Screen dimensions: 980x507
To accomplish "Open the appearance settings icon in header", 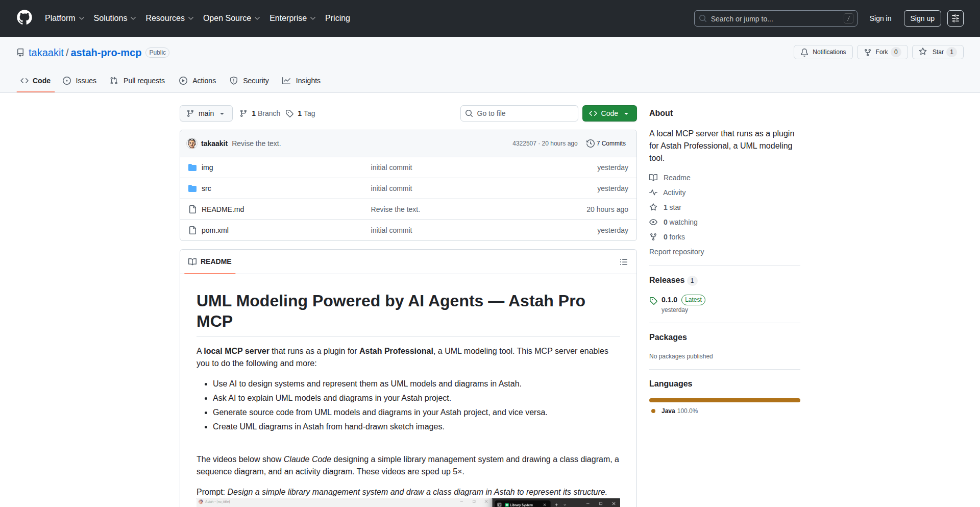I will 955,18.
